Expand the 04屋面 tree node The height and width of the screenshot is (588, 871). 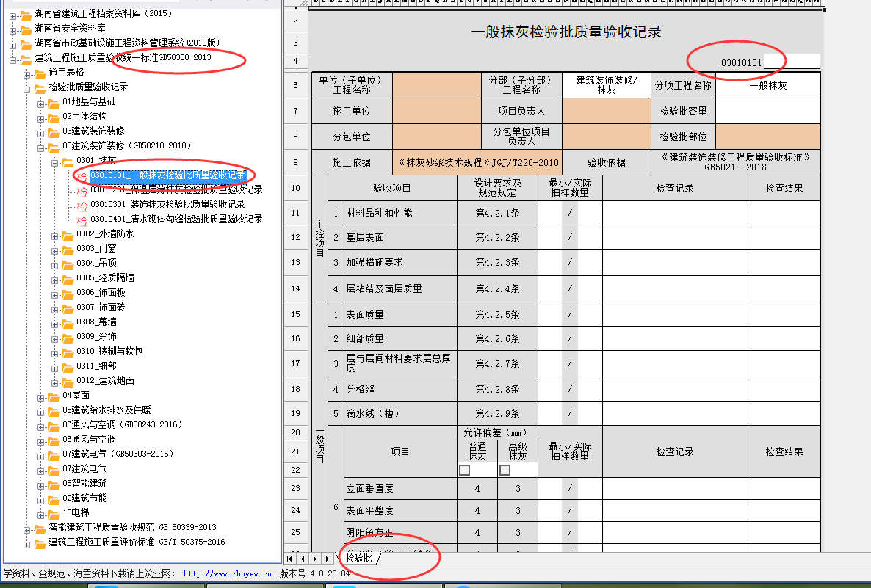click(41, 396)
